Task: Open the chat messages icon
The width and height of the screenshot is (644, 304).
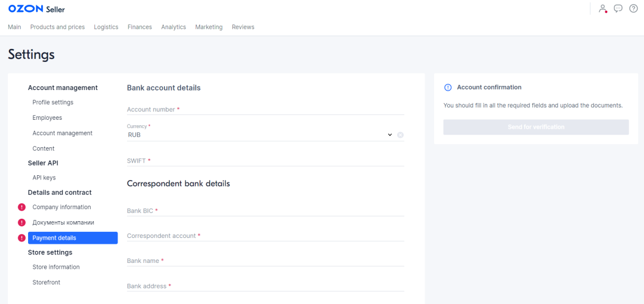Action: click(618, 8)
